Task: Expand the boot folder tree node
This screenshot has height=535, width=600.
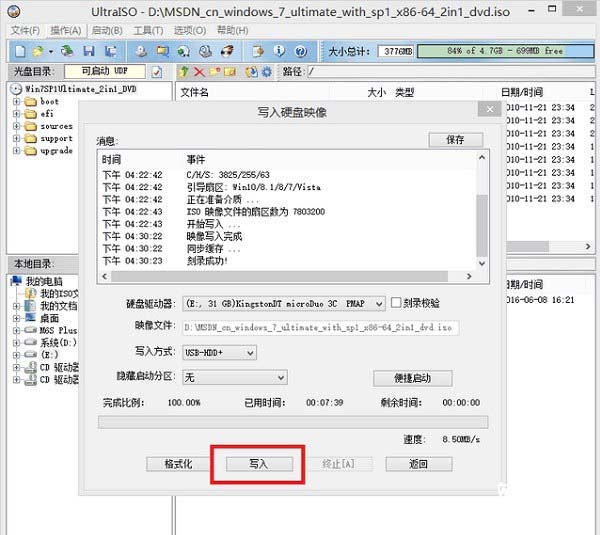Action: (x=16, y=102)
